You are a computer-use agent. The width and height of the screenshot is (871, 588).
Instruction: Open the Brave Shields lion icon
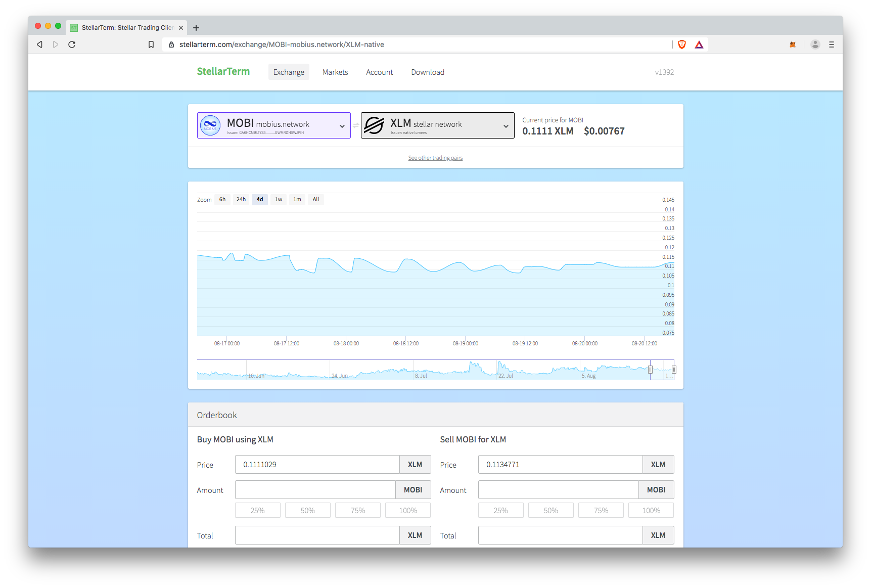pos(682,44)
